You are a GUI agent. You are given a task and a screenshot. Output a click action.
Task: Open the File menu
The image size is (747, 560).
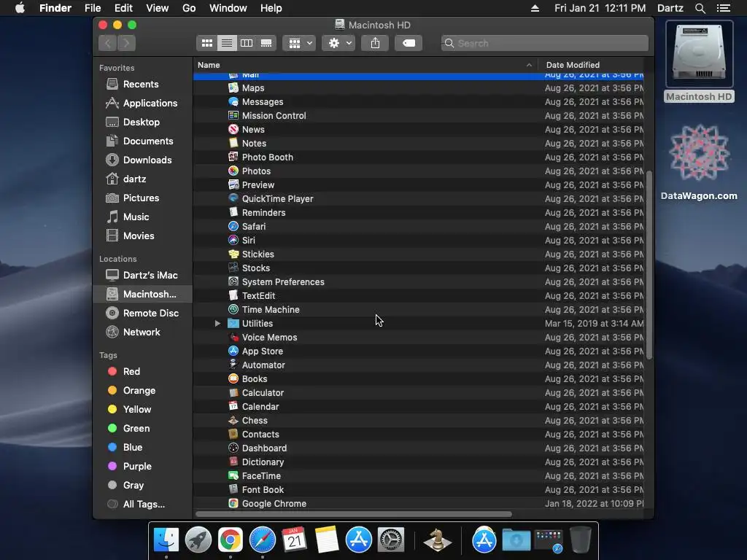coord(93,8)
